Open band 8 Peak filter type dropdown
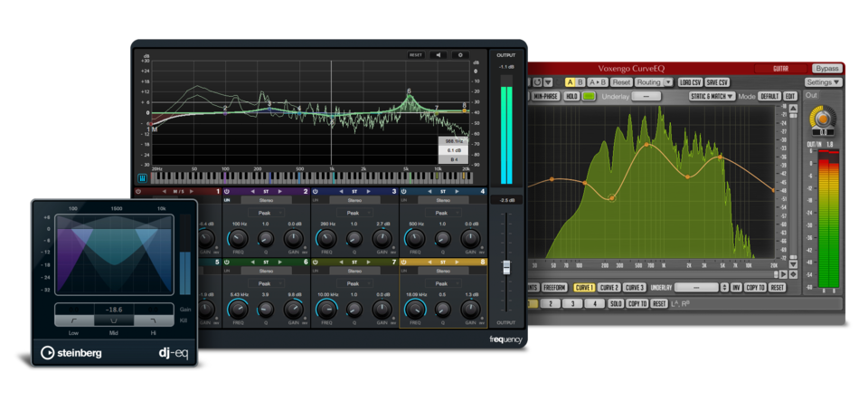The image size is (868, 401). pos(443,283)
